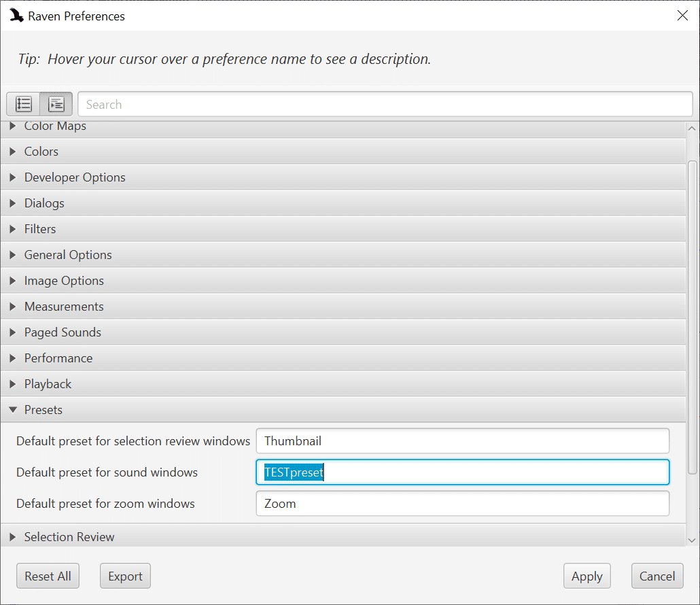Close the Raven Preferences window
Viewport: 700px width, 605px height.
682,16
